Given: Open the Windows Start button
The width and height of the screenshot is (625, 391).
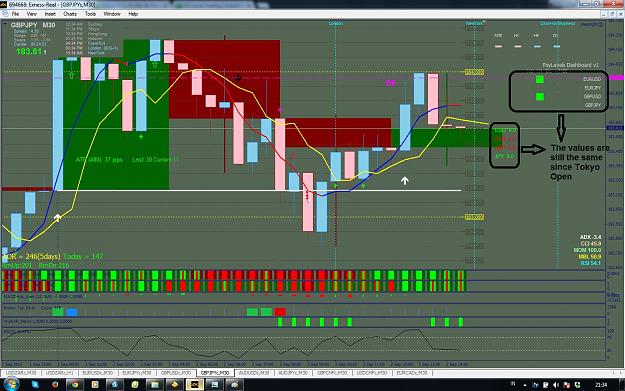Looking at the screenshot, I should pos(11,385).
